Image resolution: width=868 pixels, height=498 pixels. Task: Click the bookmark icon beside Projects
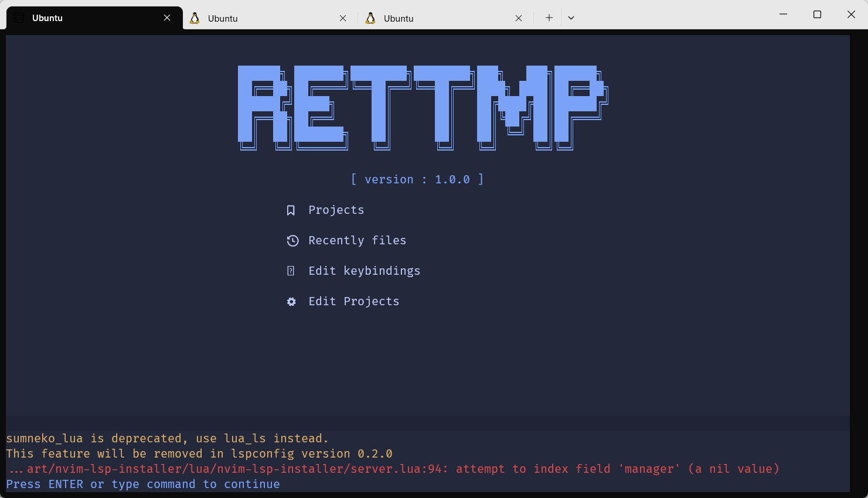click(x=291, y=210)
